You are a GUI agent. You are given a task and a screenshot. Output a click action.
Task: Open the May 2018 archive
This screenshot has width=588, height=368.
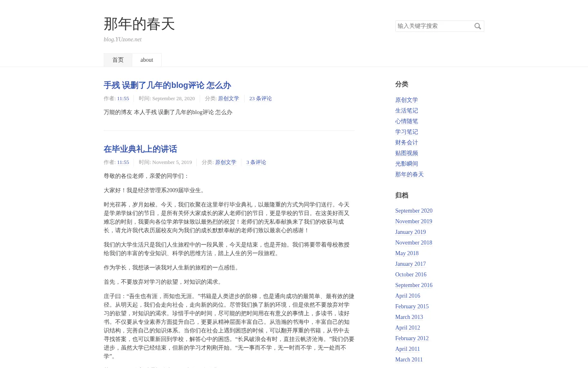(x=407, y=254)
